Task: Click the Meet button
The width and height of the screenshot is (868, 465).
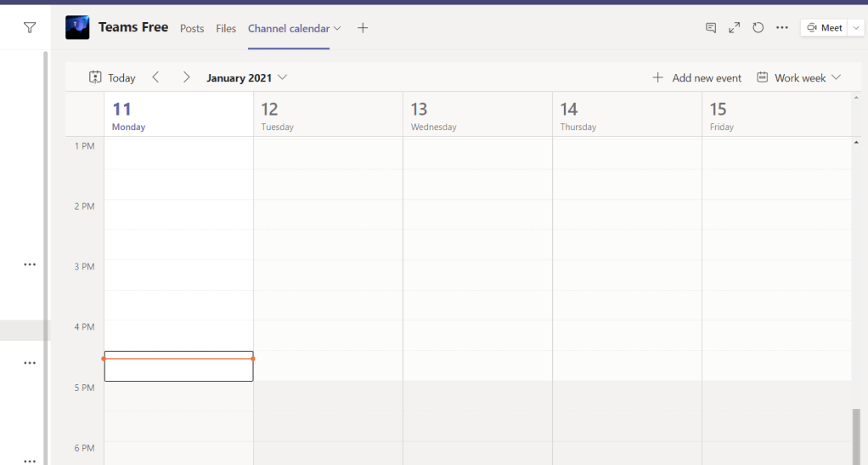Action: coord(824,28)
